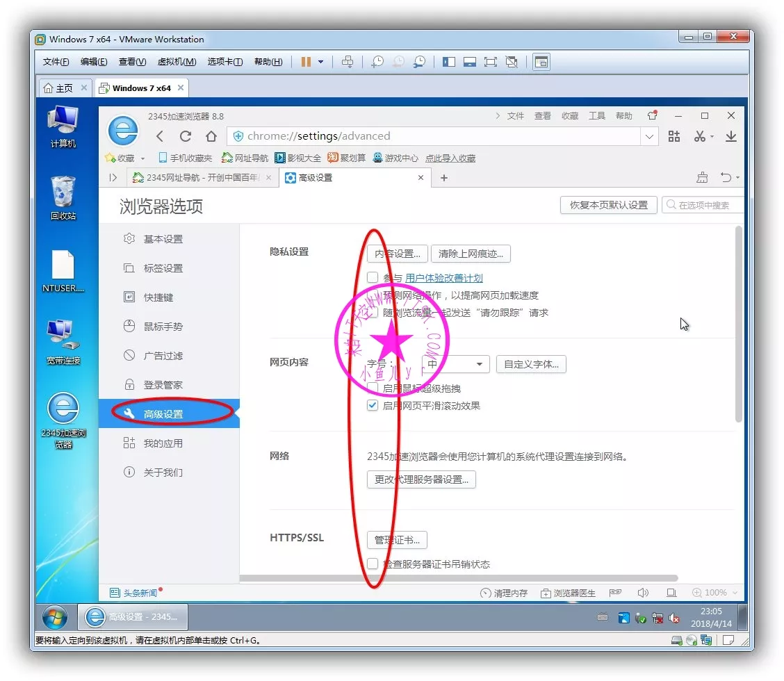Open the browser downloads arrow icon
Viewport: 784px width, 681px height.
pyautogui.click(x=730, y=136)
